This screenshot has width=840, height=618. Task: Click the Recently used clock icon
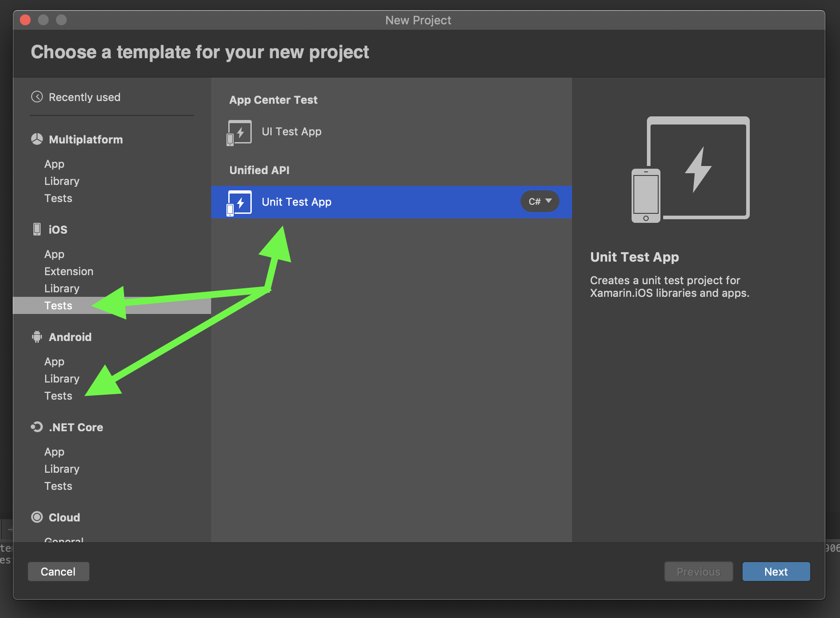tap(36, 97)
